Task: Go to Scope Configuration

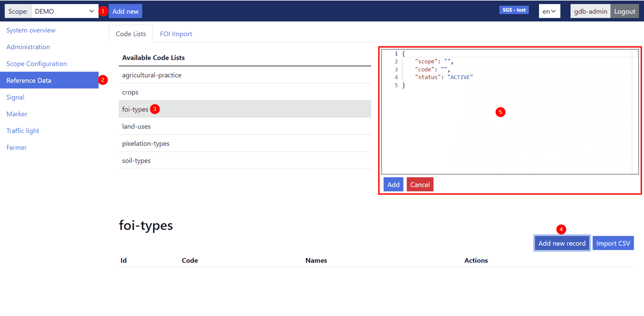Action: (x=36, y=63)
